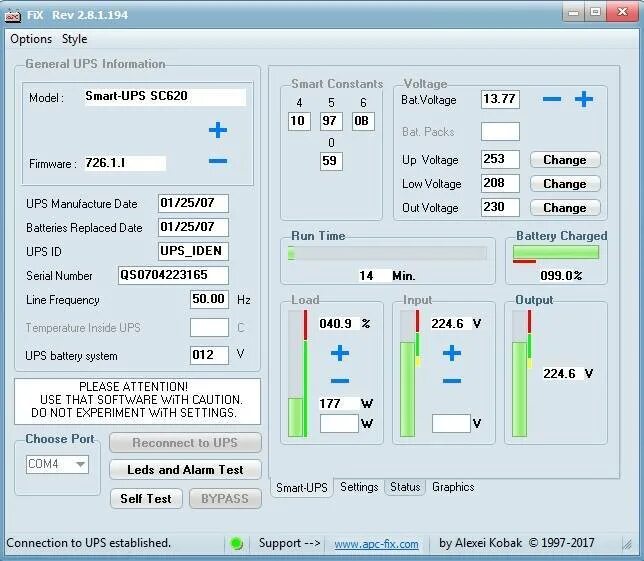This screenshot has width=644, height=561.
Task: Click Smart Constant 4 field value 10
Action: (x=299, y=121)
